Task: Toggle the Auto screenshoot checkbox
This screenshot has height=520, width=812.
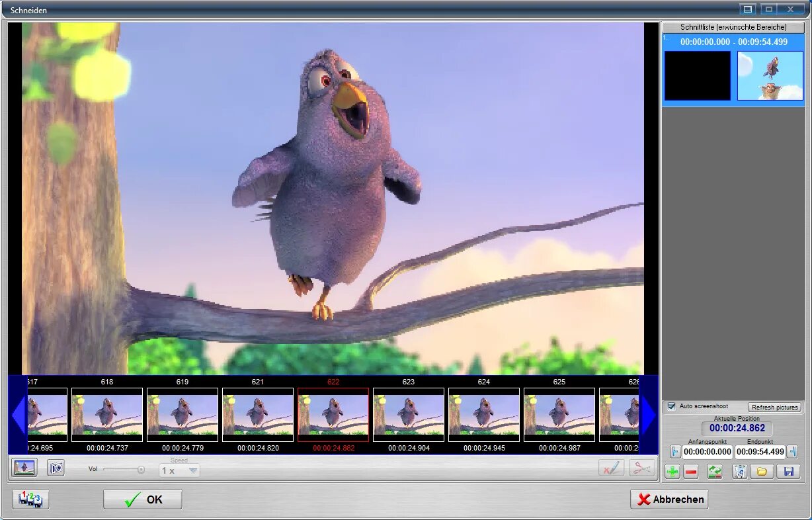Action: tap(672, 406)
